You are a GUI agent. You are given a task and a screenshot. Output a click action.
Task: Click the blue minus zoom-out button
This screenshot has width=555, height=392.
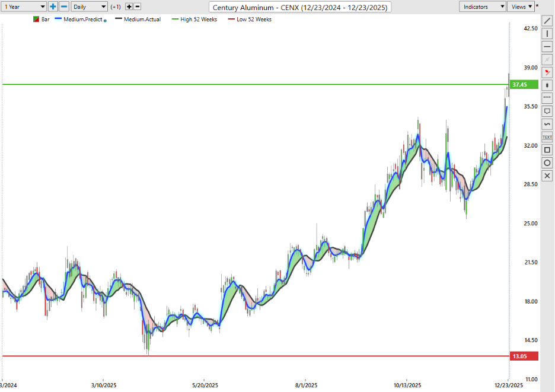pyautogui.click(x=64, y=7)
